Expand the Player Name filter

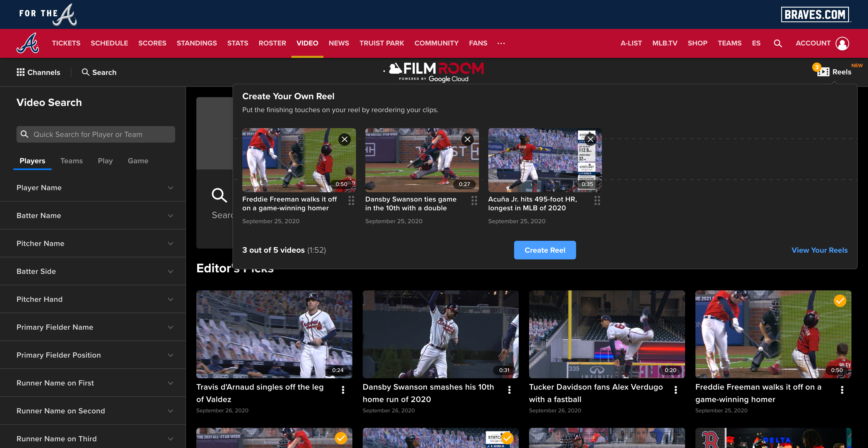pyautogui.click(x=170, y=188)
